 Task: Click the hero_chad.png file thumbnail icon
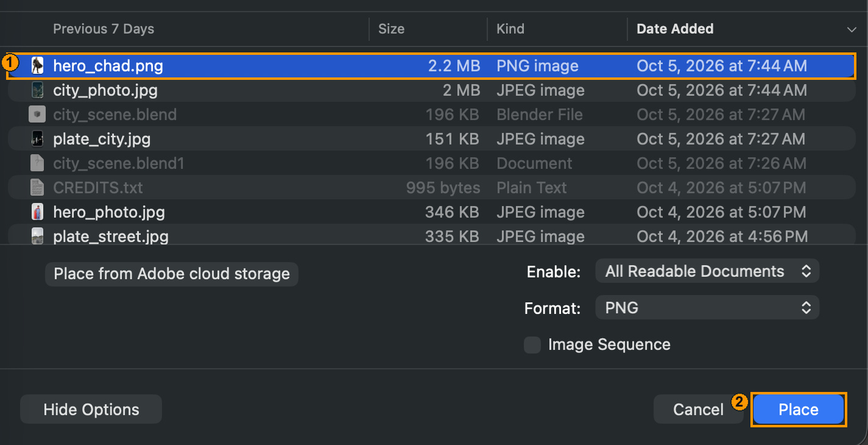point(38,66)
